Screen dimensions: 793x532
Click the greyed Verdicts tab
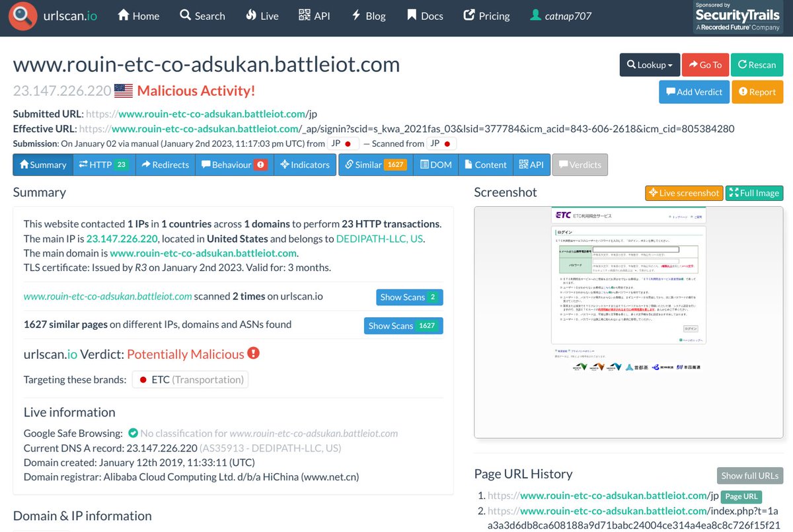tap(580, 165)
